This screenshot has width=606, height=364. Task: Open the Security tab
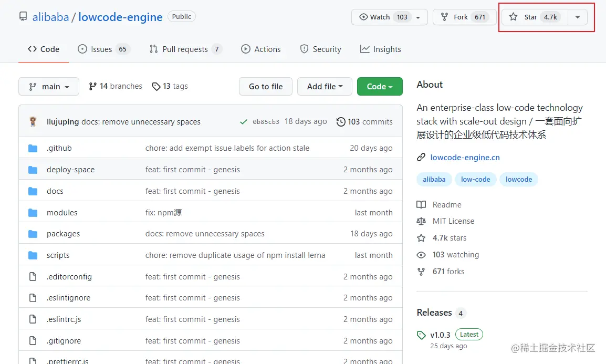pyautogui.click(x=321, y=49)
